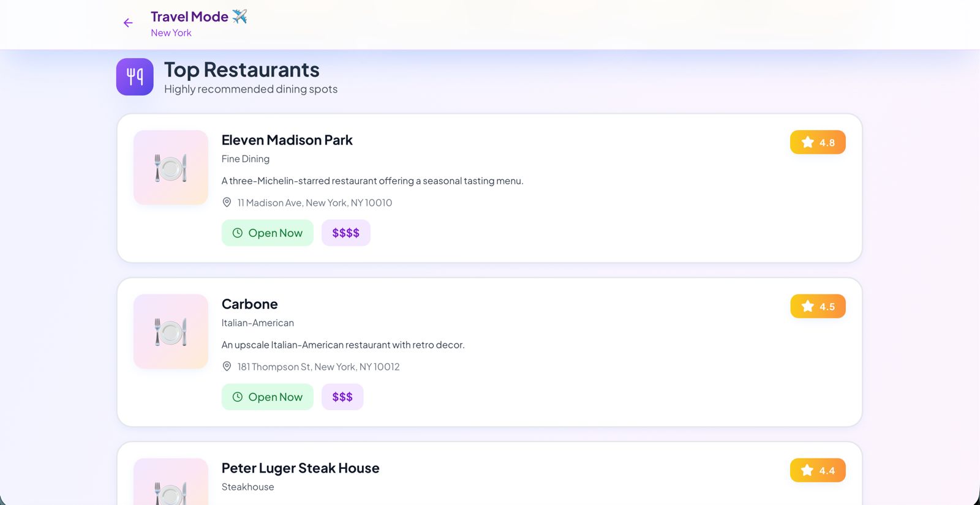Screen dimensions: 980x505
Task: Click the New York location subtitle
Action: pos(171,33)
